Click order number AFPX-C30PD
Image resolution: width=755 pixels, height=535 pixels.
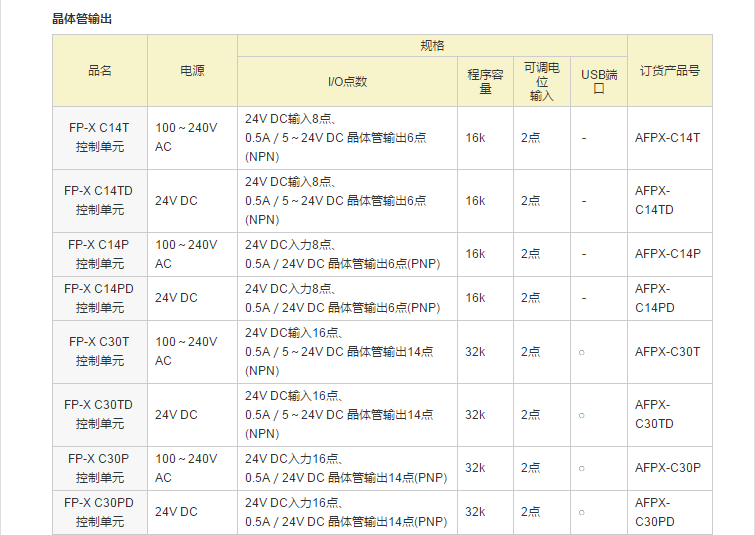click(654, 512)
